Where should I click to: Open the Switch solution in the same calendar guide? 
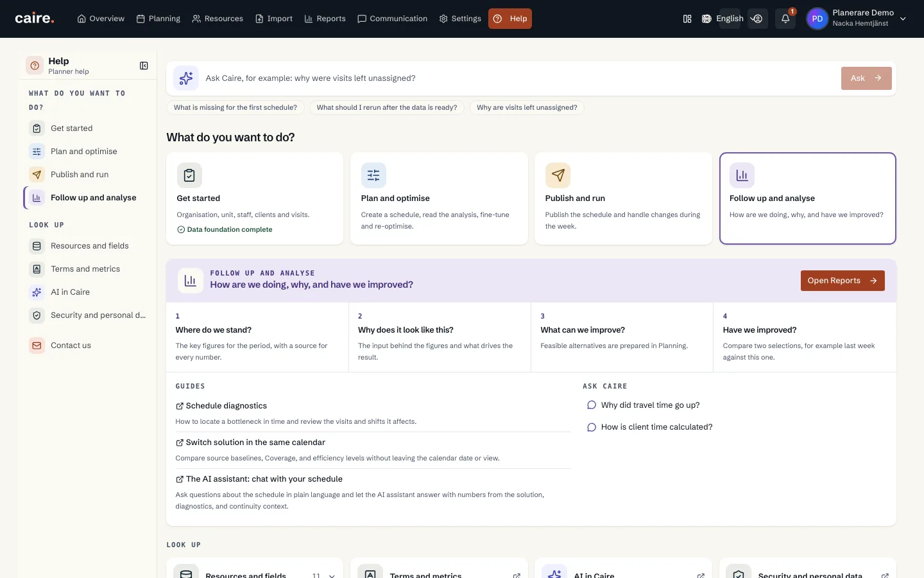click(250, 442)
